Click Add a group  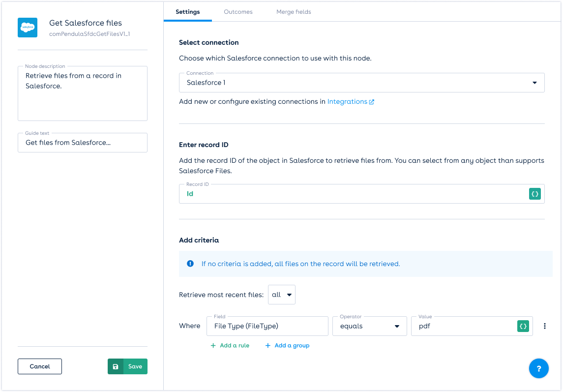coord(287,346)
